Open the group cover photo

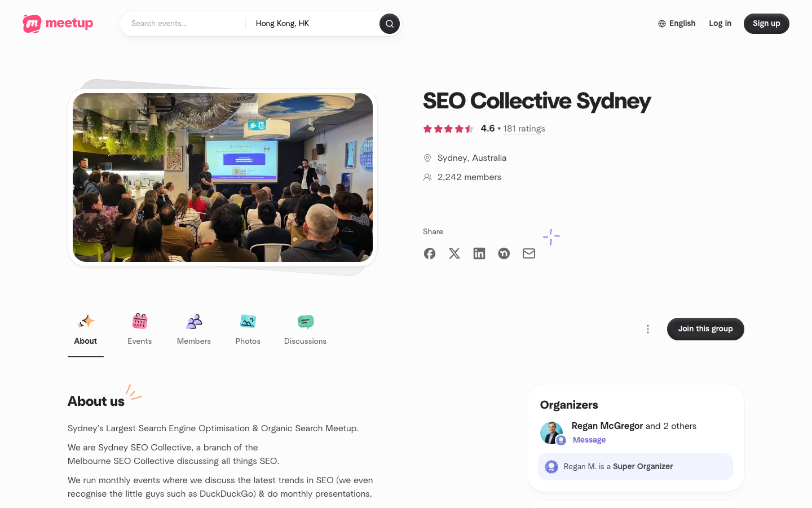point(223,177)
